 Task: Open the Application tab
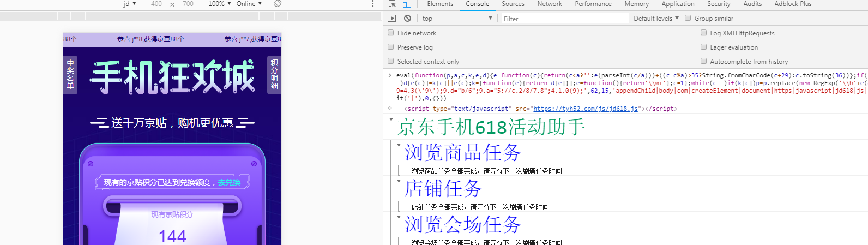coord(678,4)
